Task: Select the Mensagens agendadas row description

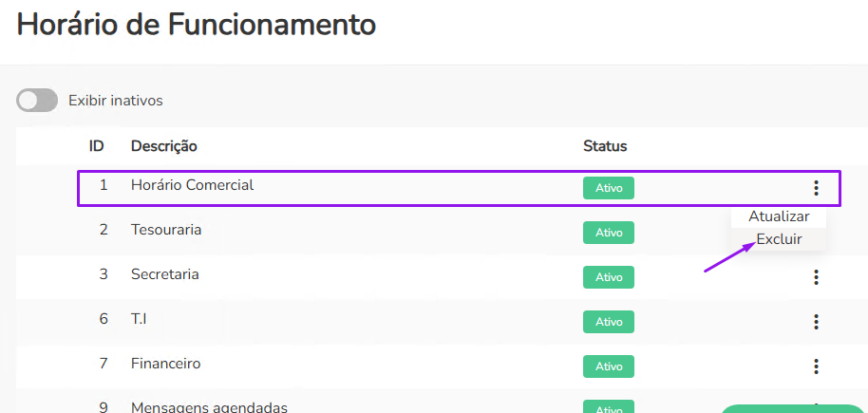Action: click(x=209, y=406)
